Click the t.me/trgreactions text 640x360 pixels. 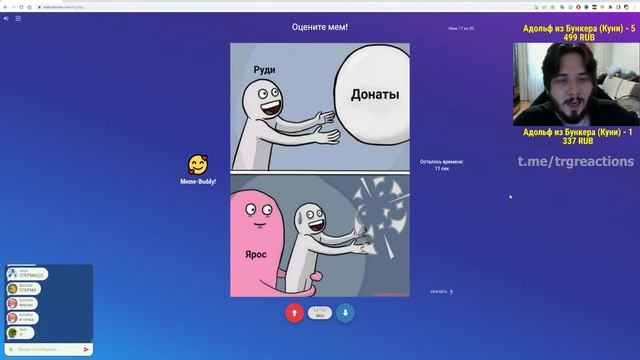(576, 161)
